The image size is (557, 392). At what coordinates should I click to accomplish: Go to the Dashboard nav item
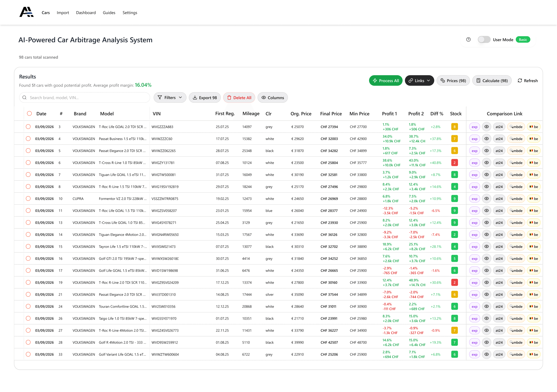click(x=86, y=13)
